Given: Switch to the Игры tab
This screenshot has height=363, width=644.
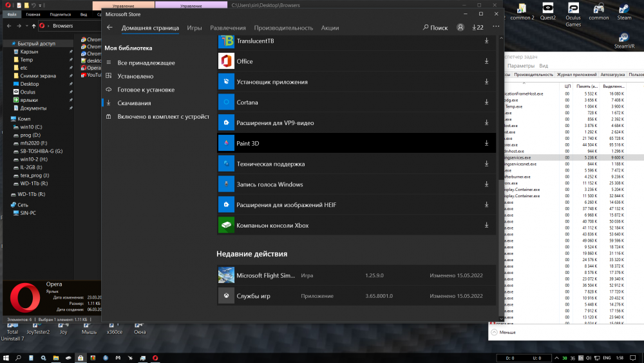Looking at the screenshot, I should [x=194, y=28].
